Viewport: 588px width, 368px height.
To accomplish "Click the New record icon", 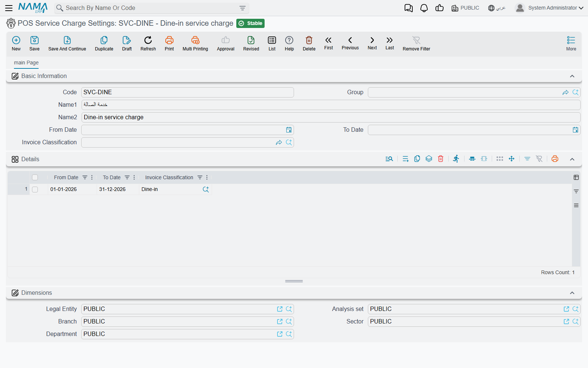I will pyautogui.click(x=16, y=40).
